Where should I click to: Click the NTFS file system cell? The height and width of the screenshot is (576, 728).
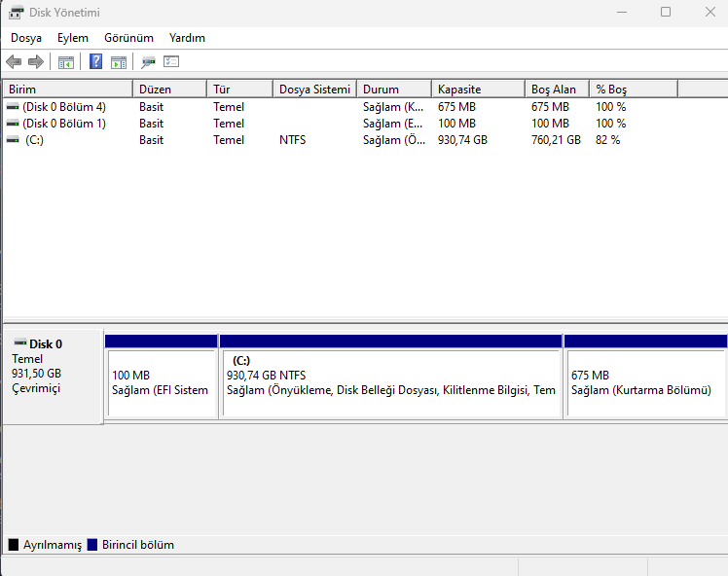(x=293, y=140)
